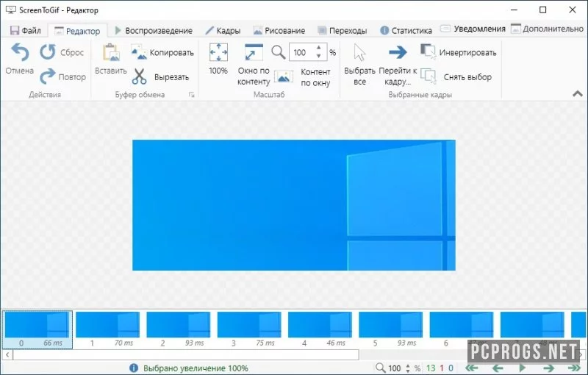Viewport: 588px width, 375px height.
Task: Select frame 3 thumbnail (75 ms)
Action: pyautogui.click(x=249, y=329)
